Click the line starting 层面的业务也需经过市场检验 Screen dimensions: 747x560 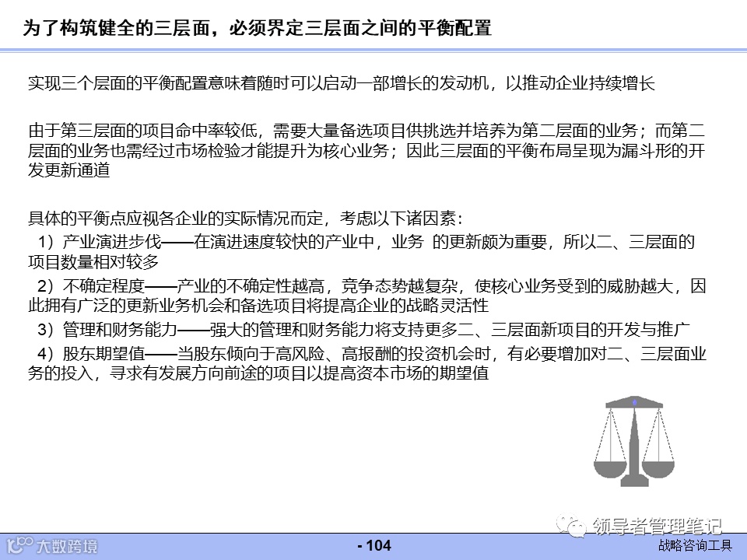coord(366,150)
